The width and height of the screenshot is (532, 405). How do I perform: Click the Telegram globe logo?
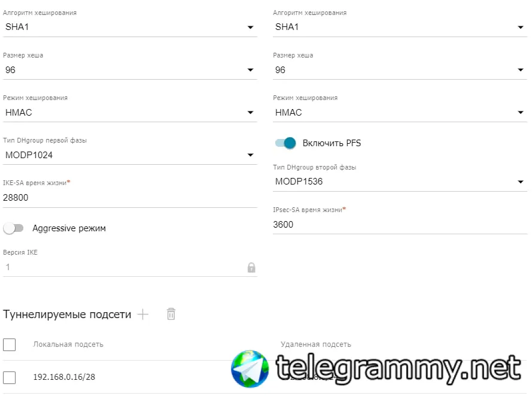pos(250,368)
